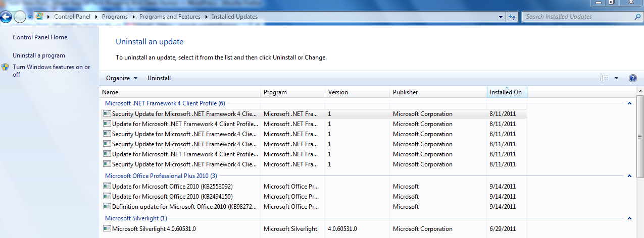Image resolution: width=644 pixels, height=238 pixels.
Task: Open Control Panel Home link
Action: pos(40,37)
